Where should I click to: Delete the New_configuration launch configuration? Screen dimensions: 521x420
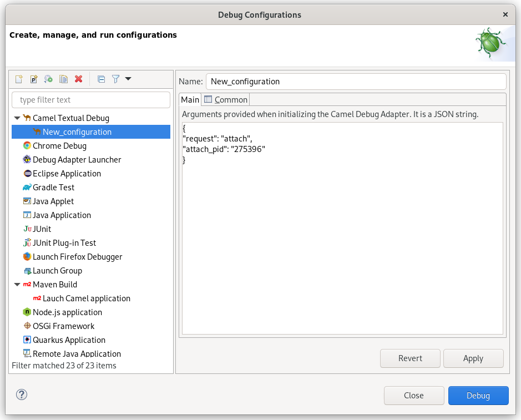click(78, 79)
